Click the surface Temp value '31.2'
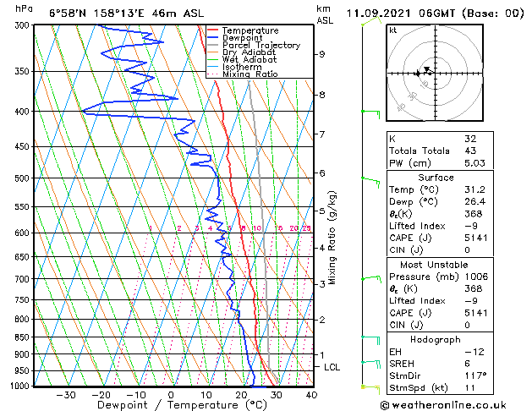 [474, 189]
